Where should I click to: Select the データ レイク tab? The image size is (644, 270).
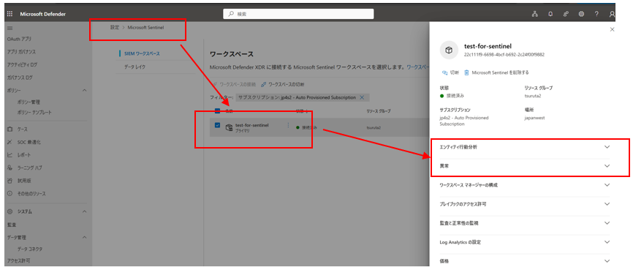(135, 67)
